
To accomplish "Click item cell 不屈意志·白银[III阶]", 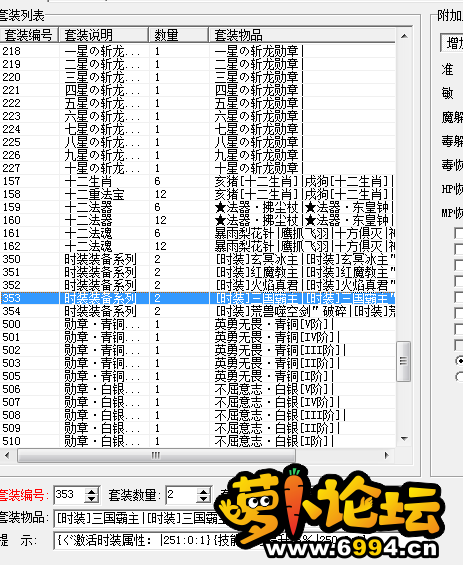I will click(280, 415).
